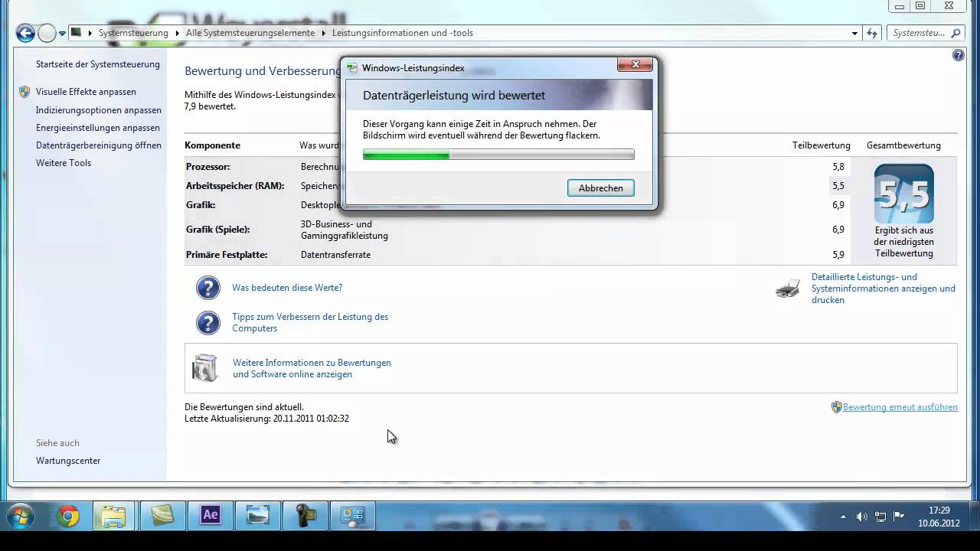The width and height of the screenshot is (980, 551).
Task: Open Was bedeuten diese Werte? link
Action: [287, 288]
